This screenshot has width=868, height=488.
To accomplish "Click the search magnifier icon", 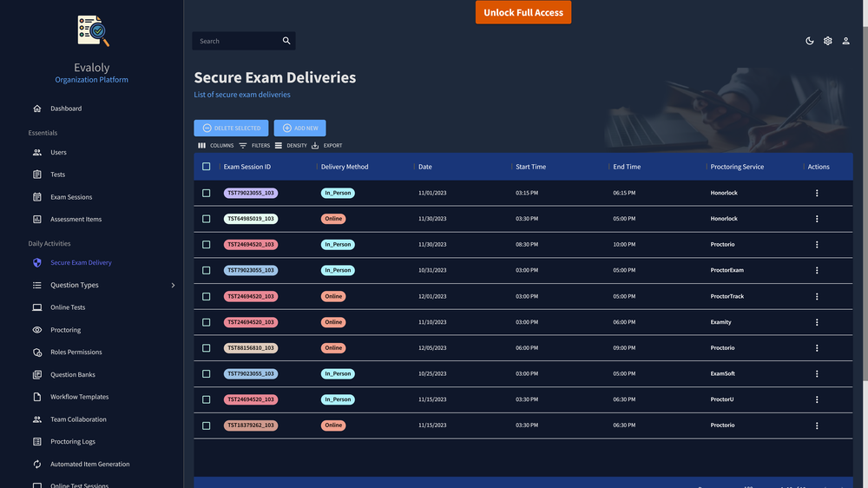I will point(286,41).
